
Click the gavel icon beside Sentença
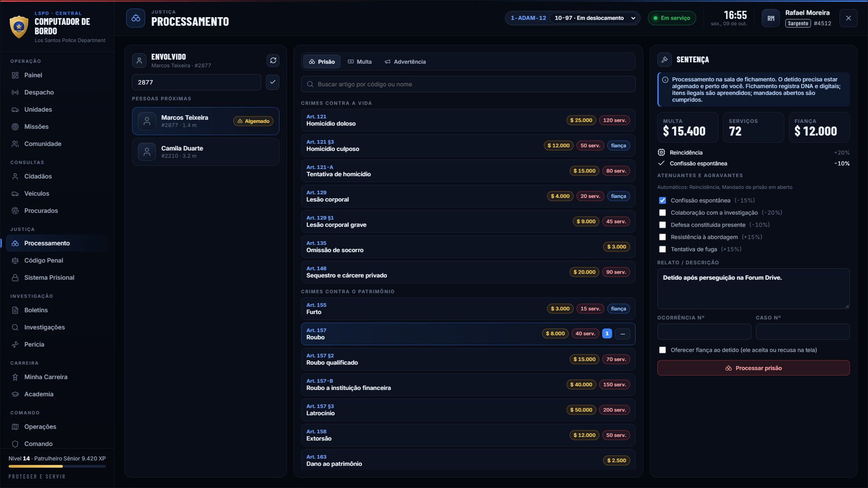click(x=665, y=60)
